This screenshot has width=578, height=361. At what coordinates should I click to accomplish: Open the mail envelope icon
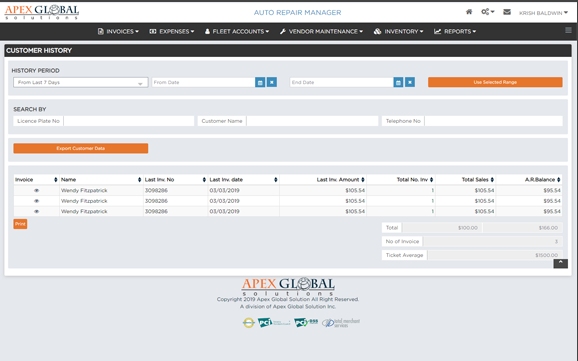(507, 12)
